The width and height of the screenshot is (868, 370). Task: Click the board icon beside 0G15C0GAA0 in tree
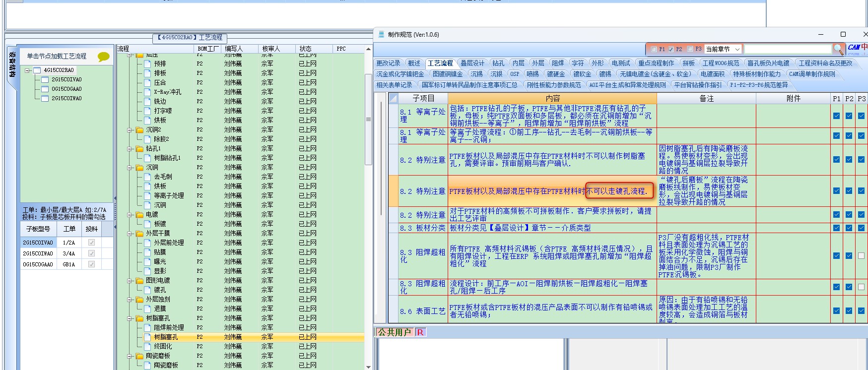45,89
